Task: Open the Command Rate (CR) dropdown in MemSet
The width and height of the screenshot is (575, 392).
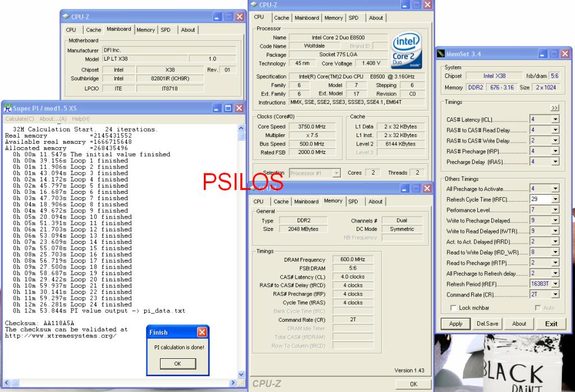Action: (555, 294)
